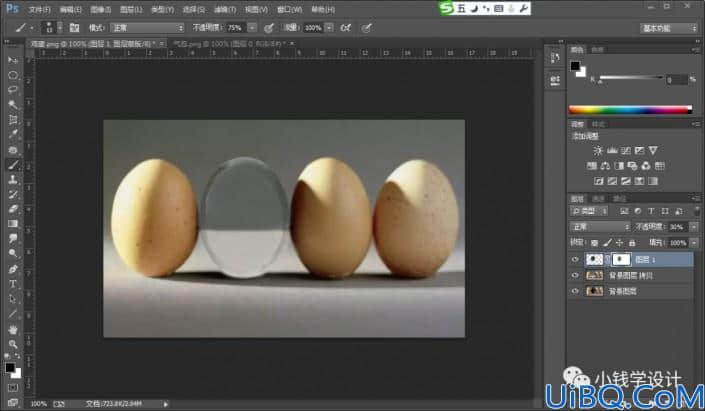Image resolution: width=705 pixels, height=411 pixels.
Task: Select the Blur tool
Action: [x=13, y=238]
